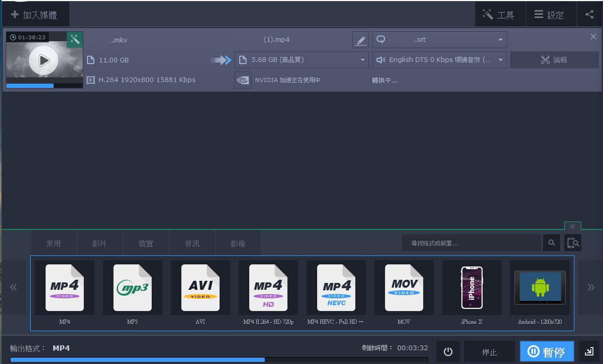Click the remaining time 00:03:32 text
This screenshot has height=364, width=603.
click(413, 348)
